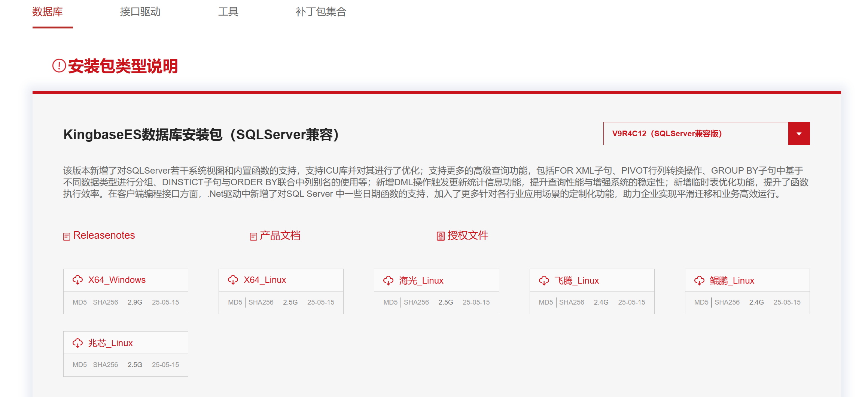Click the 飞腾_Linux download cloud icon
The image size is (868, 397).
click(544, 281)
